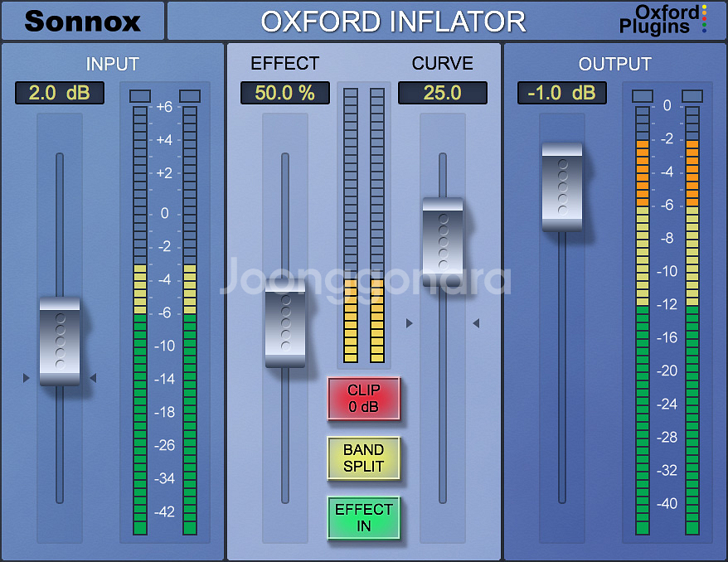Click the right arrow marker beside the input fader
The height and width of the screenshot is (562, 728).
[93, 378]
